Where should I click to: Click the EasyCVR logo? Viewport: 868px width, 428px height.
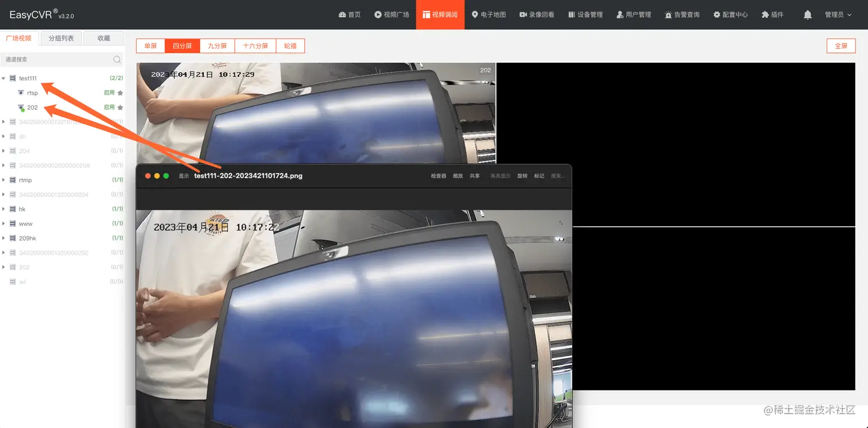[41, 14]
